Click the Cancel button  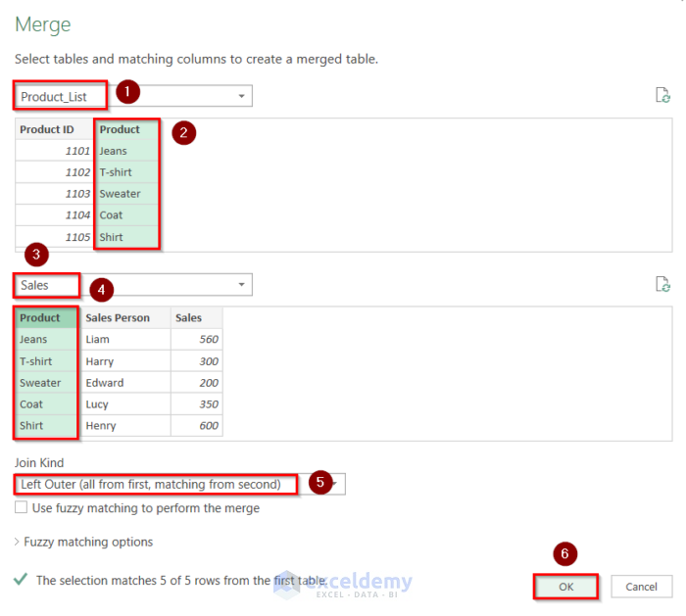(x=641, y=587)
